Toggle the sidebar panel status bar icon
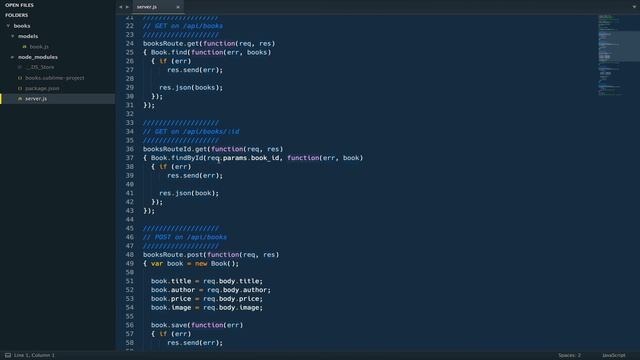 click(x=8, y=356)
